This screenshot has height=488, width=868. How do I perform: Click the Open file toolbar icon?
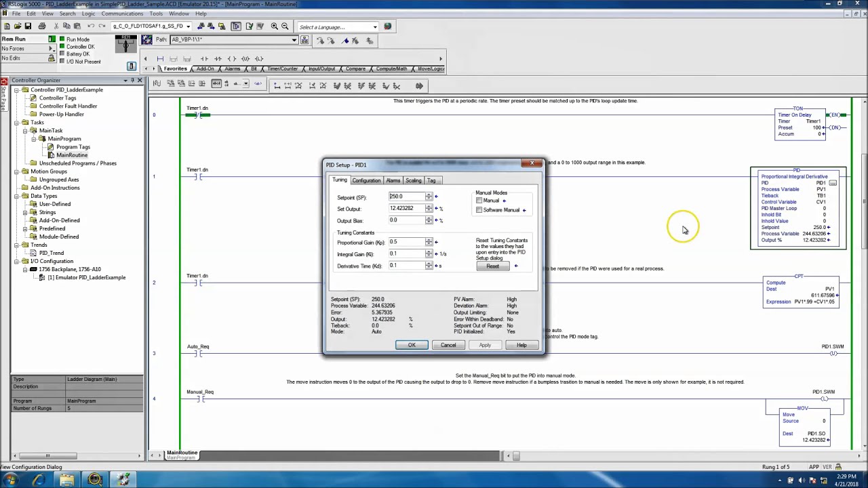point(17,26)
